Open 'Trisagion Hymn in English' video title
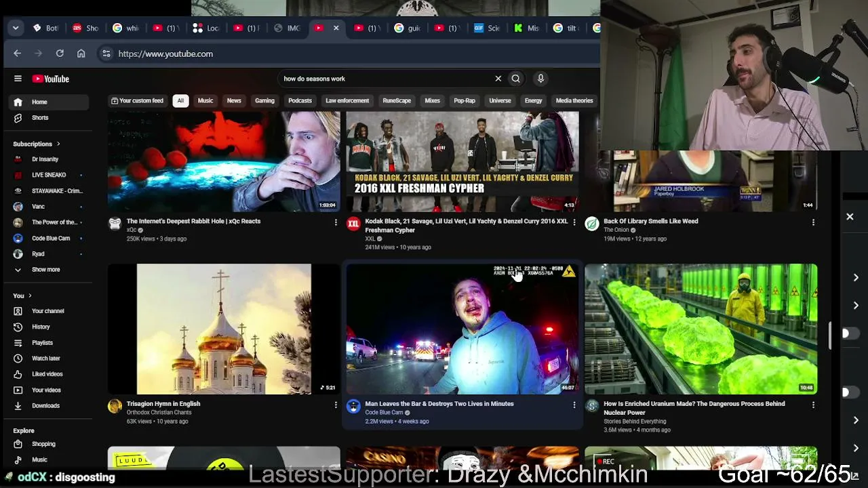This screenshot has width=868, height=488. pyautogui.click(x=163, y=404)
